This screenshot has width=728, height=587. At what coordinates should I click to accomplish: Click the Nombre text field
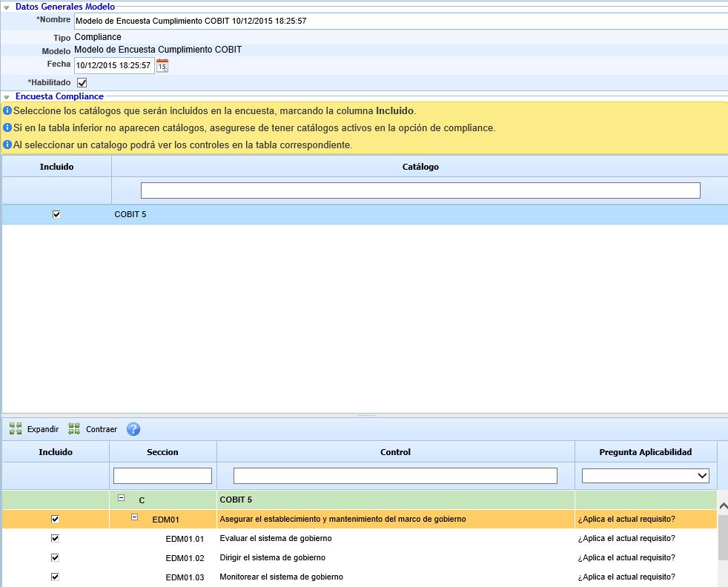tap(400, 21)
